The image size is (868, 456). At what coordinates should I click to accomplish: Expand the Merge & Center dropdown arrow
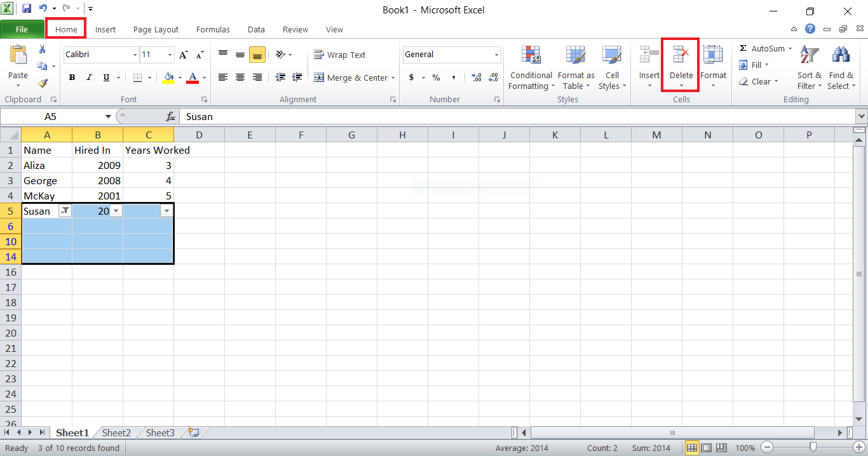[393, 77]
